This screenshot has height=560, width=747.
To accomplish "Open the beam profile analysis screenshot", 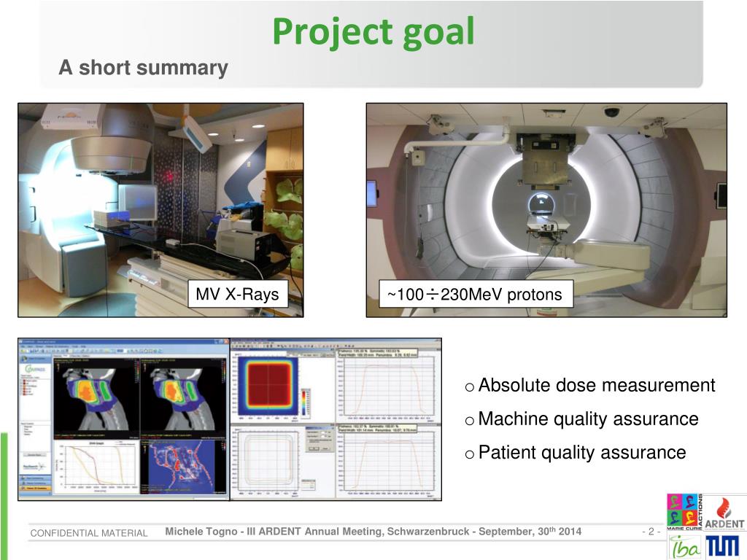I will [336, 419].
